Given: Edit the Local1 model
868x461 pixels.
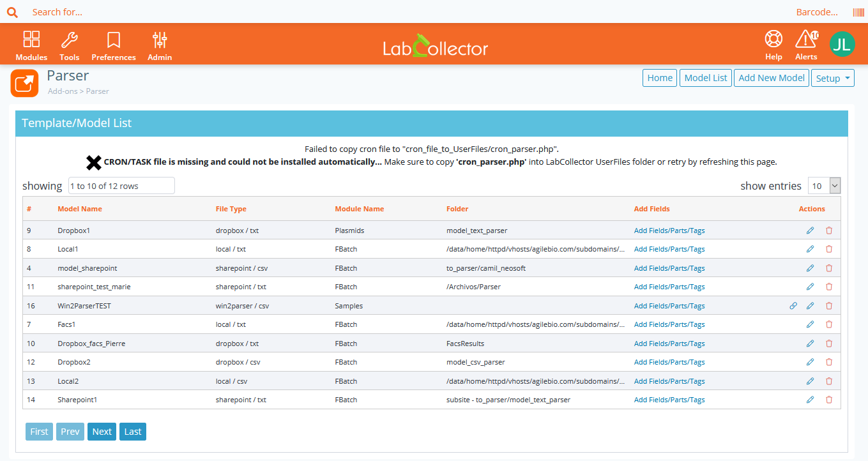Looking at the screenshot, I should [811, 249].
